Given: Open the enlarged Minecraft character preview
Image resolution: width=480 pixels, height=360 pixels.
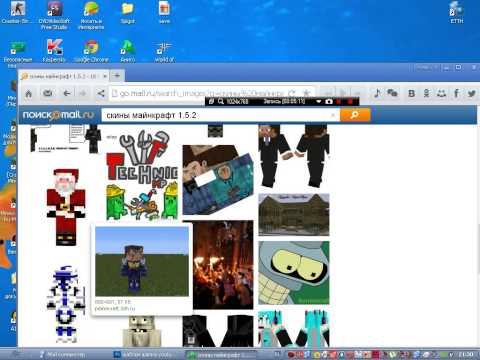Looking at the screenshot, I should pyautogui.click(x=142, y=262).
